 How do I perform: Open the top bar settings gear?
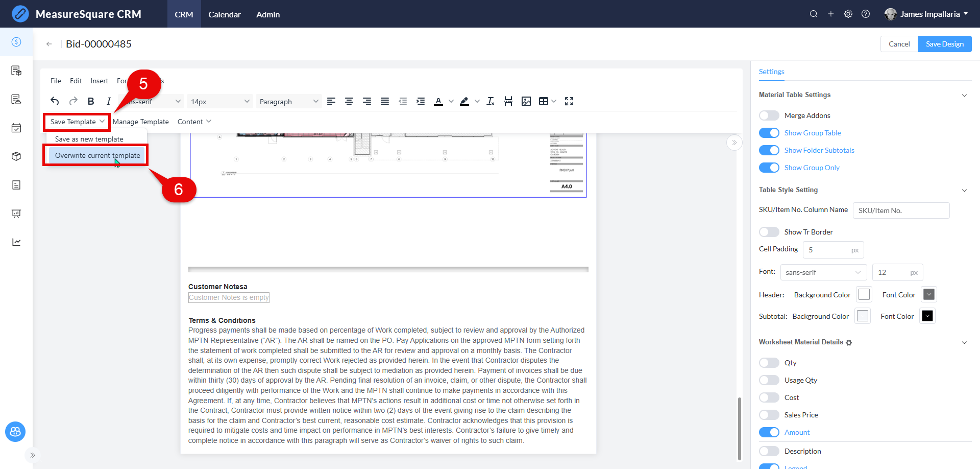pyautogui.click(x=848, y=14)
